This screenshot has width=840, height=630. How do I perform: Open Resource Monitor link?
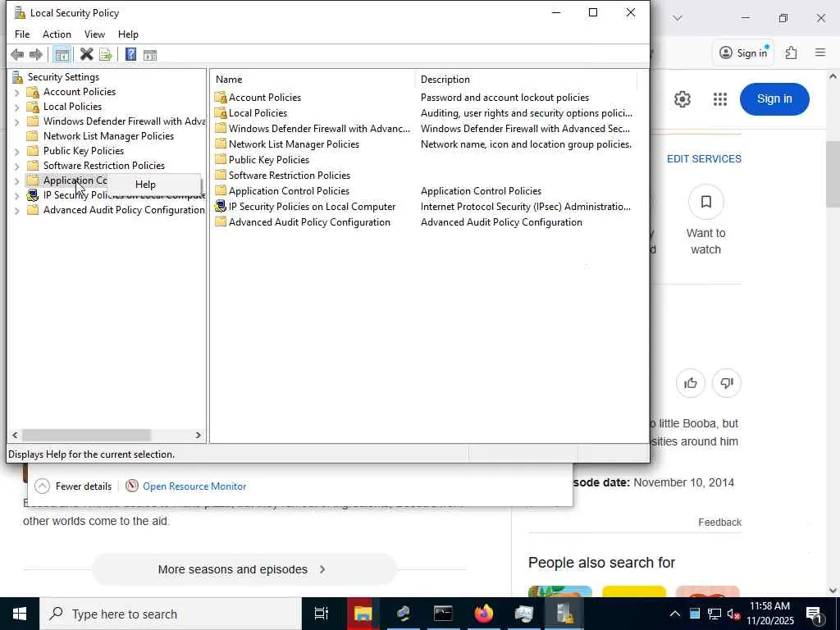click(x=194, y=486)
